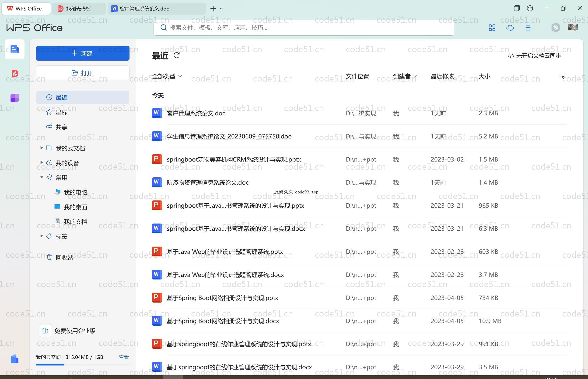Click the 10.9 MB size value
Image resolution: width=588 pixels, height=379 pixels.
(x=490, y=321)
